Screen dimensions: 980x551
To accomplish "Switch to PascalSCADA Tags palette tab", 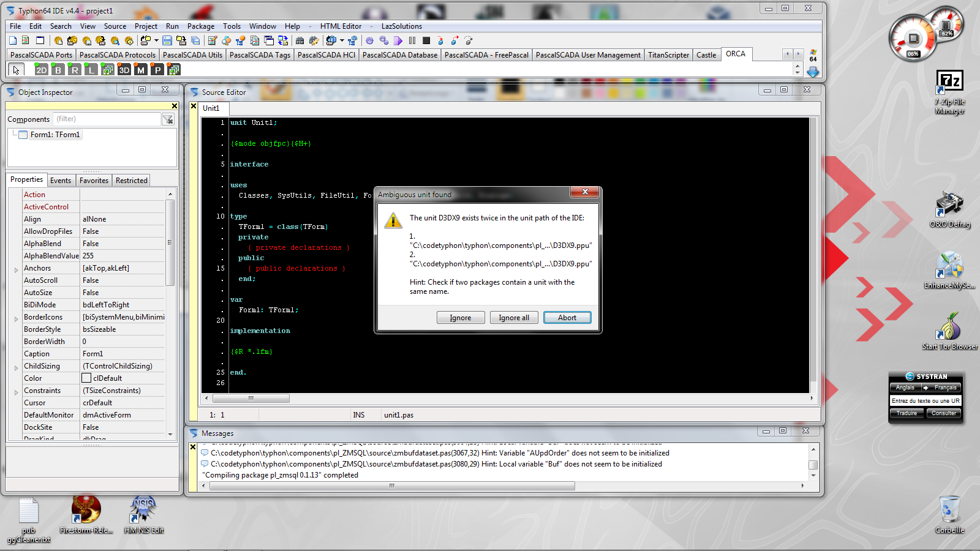I will click(x=260, y=55).
